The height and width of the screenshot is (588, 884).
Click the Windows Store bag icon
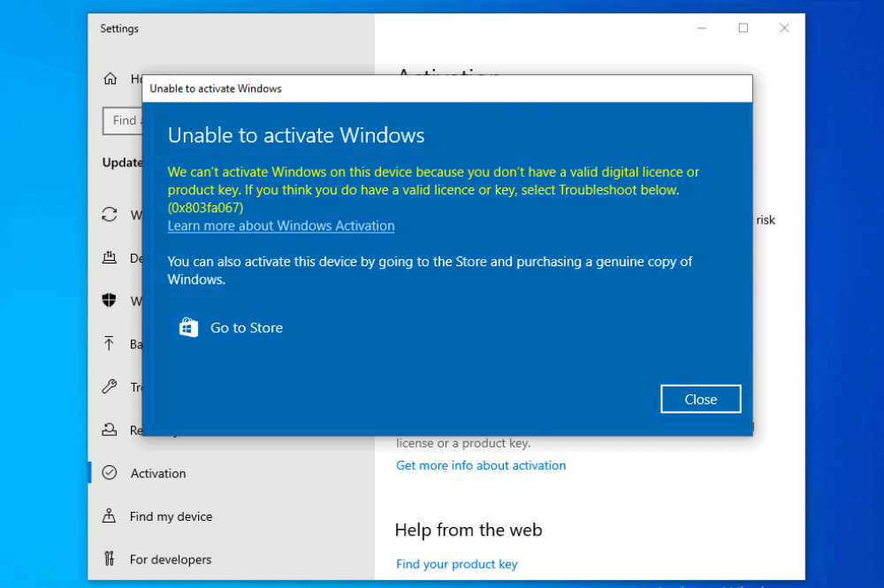pyautogui.click(x=188, y=327)
